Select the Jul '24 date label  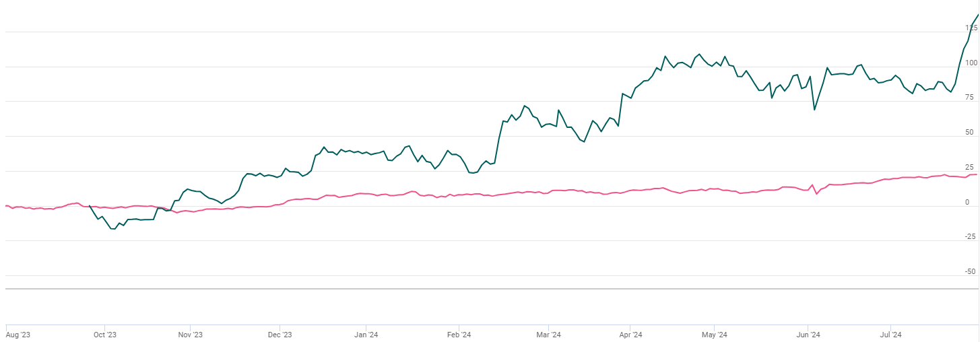[x=891, y=335]
